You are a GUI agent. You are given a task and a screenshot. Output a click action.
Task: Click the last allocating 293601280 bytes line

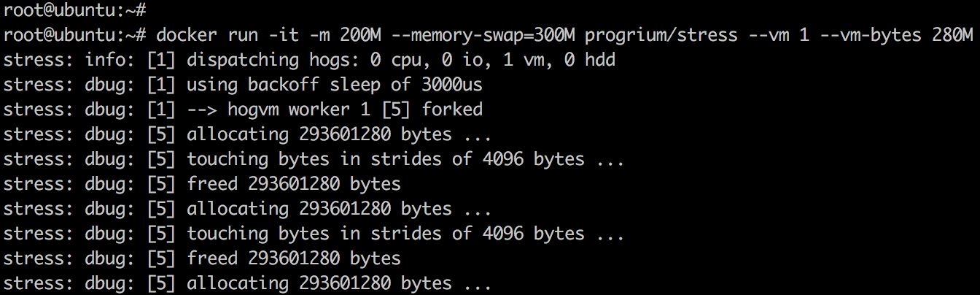click(247, 283)
